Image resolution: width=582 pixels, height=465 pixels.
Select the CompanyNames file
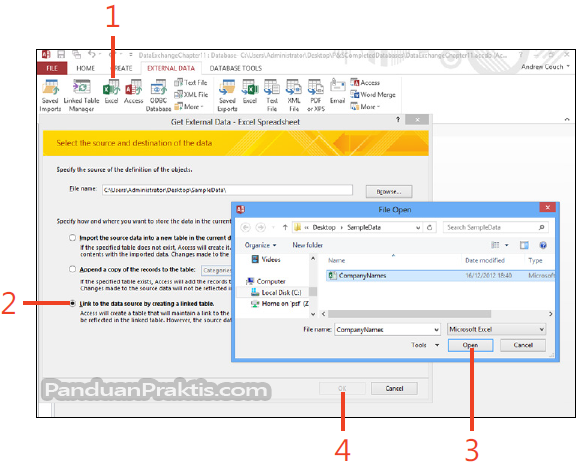coord(440,275)
